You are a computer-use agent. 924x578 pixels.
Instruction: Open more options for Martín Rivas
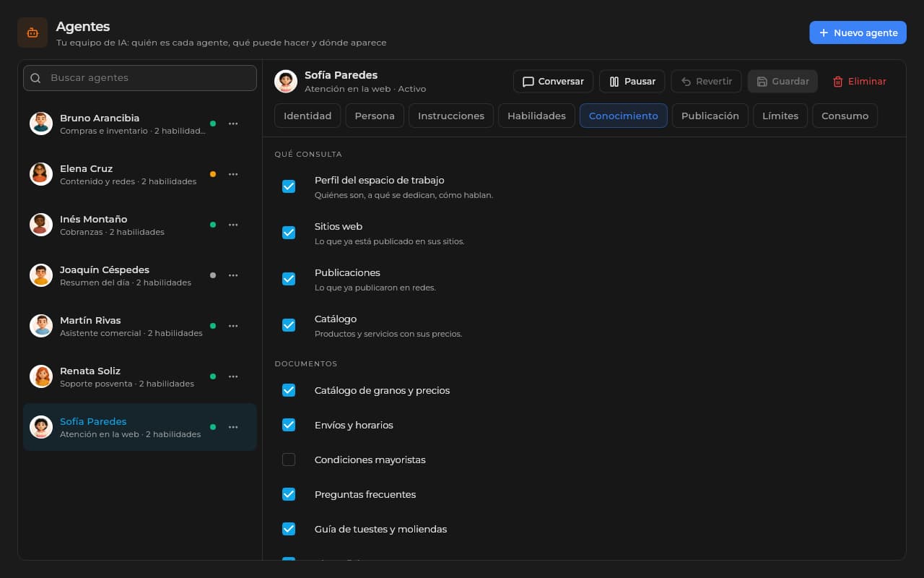[233, 326]
